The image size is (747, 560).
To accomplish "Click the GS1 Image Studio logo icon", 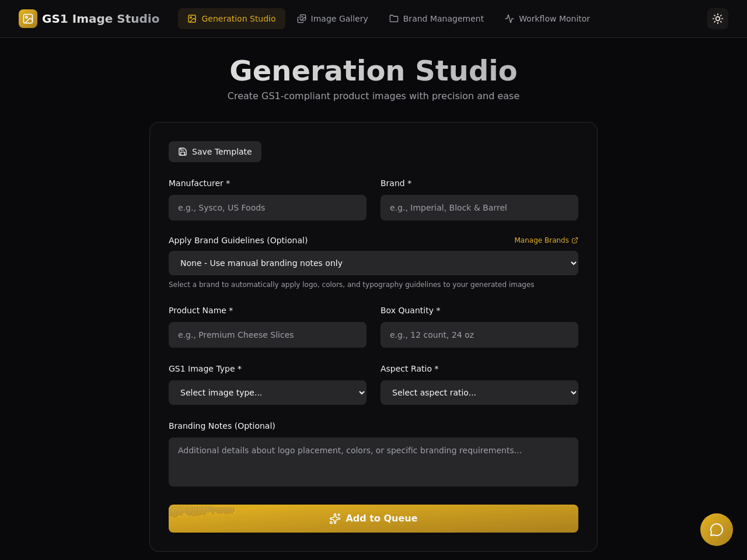I will [28, 19].
